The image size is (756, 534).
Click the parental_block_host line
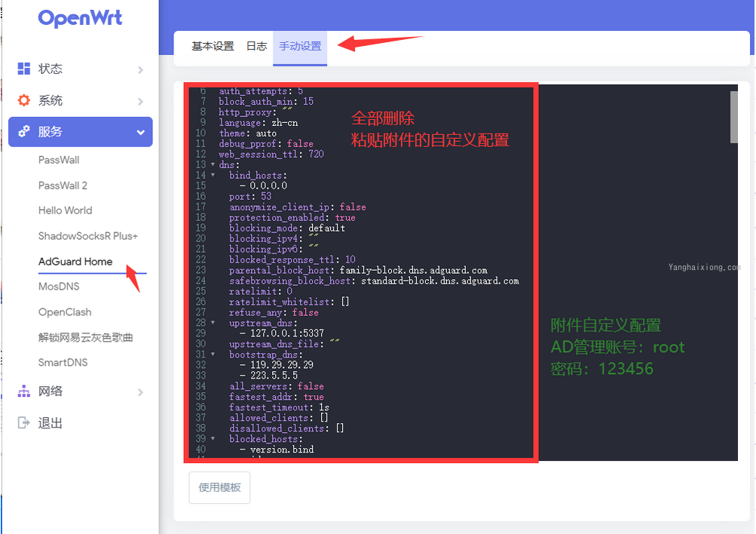(358, 270)
